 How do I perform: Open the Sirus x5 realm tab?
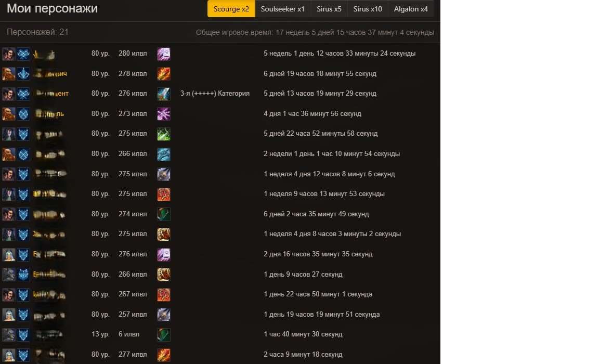coord(329,9)
